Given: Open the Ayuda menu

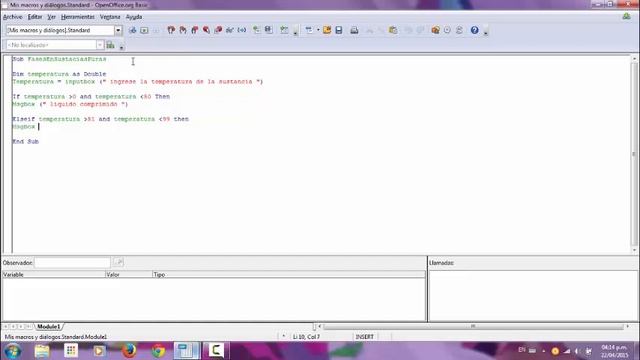Looking at the screenshot, I should [x=134, y=17].
